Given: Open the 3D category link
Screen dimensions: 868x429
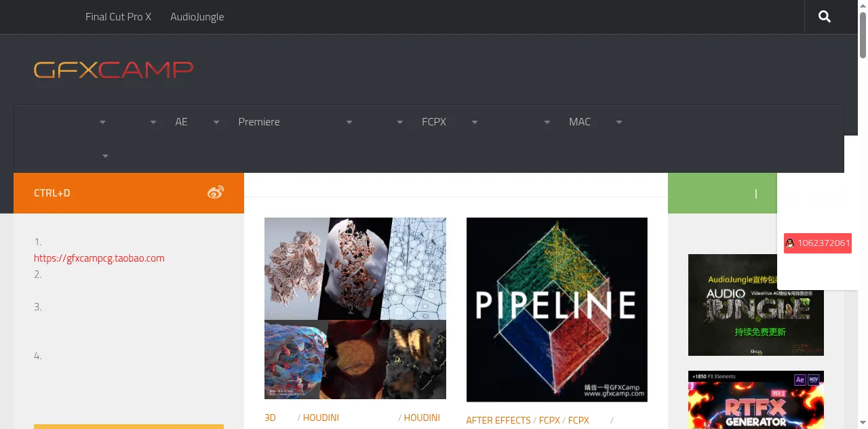Looking at the screenshot, I should [270, 417].
